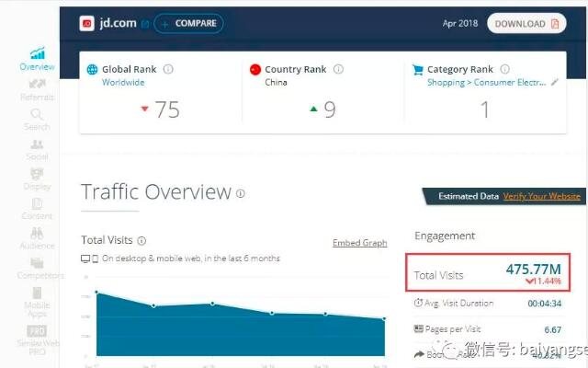Select the Social sidebar icon

coord(37,149)
